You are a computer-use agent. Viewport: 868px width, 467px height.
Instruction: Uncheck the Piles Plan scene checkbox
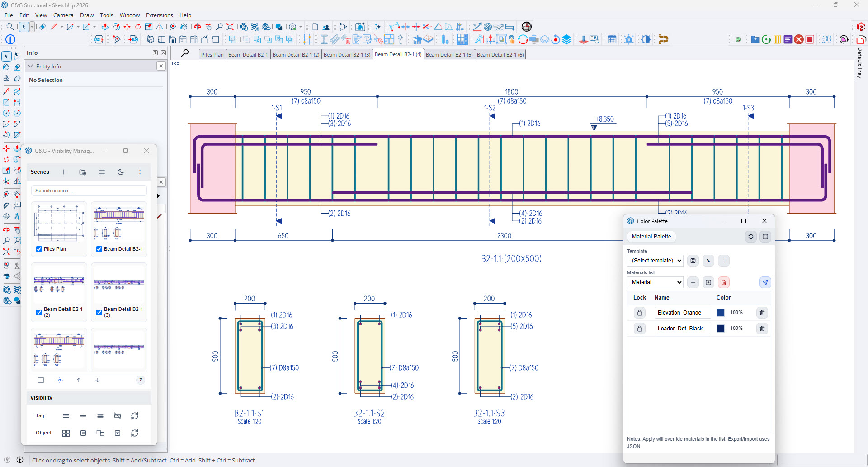(39, 249)
